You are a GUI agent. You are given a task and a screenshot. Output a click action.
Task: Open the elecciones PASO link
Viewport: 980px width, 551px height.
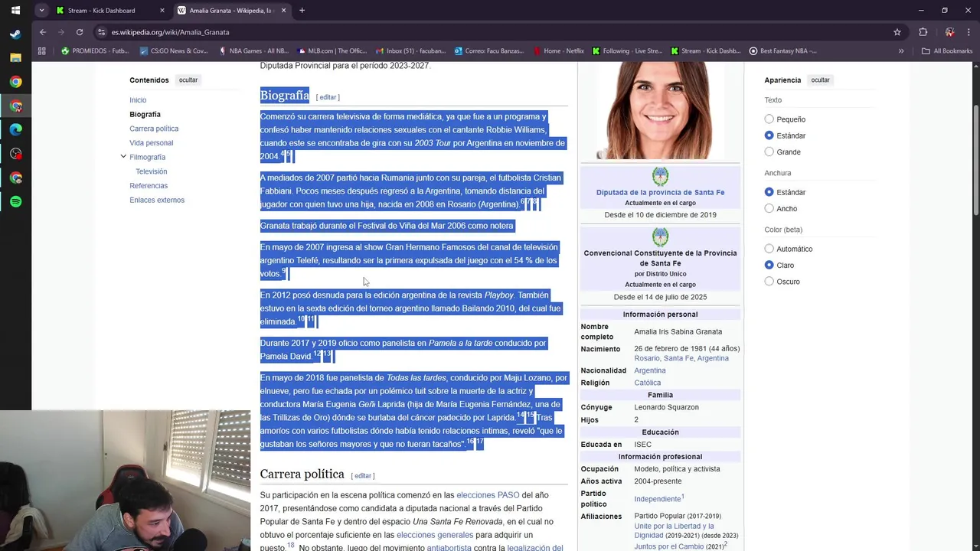click(488, 495)
